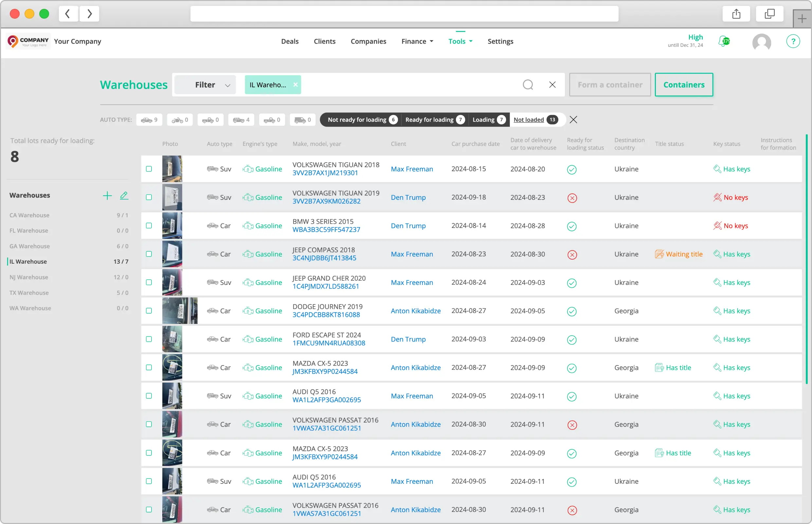This screenshot has width=812, height=524.
Task: Open VIN 3VV2B7AX1JM219301 link
Action: tap(325, 173)
